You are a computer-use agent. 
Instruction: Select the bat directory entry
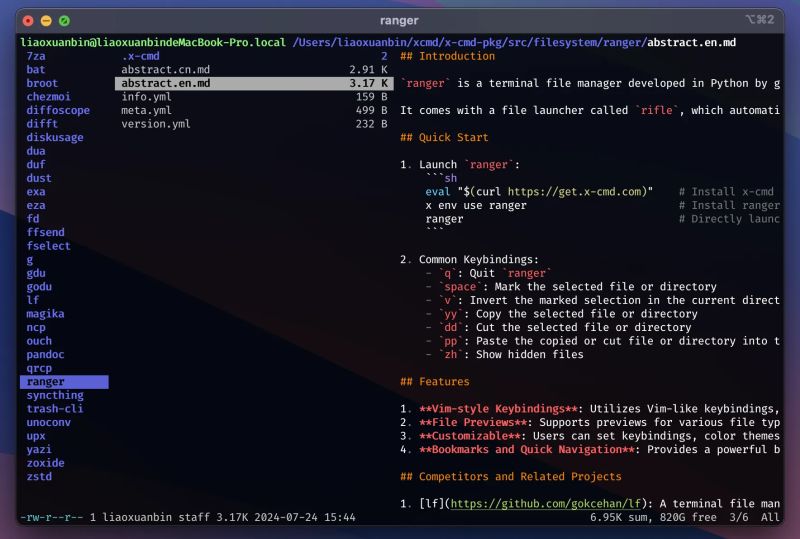click(x=36, y=69)
